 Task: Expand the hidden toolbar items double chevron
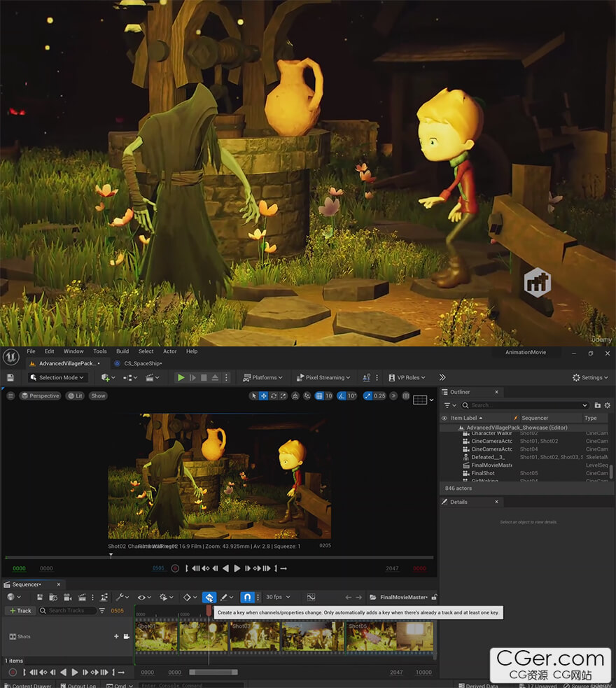pyautogui.click(x=442, y=377)
